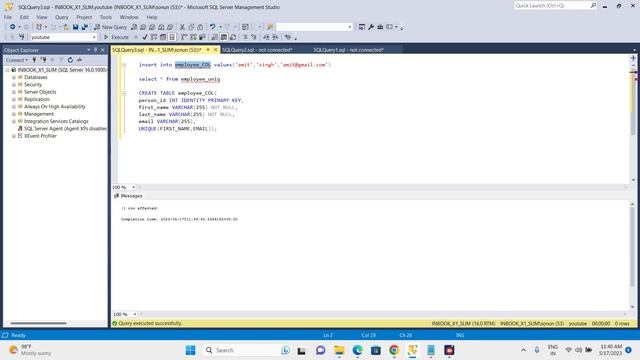640x360 pixels.
Task: Click the Results to Grid icon
Action: (224, 37)
